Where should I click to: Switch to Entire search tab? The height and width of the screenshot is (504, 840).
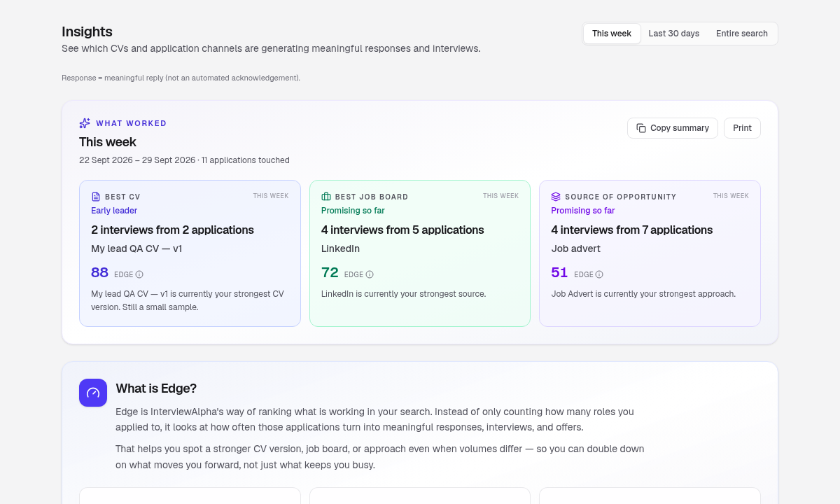tap(741, 34)
